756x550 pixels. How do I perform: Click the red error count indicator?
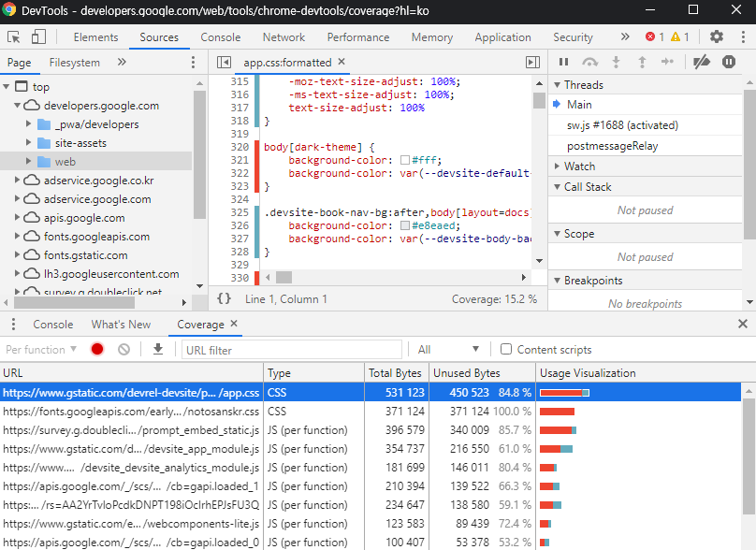coord(655,36)
